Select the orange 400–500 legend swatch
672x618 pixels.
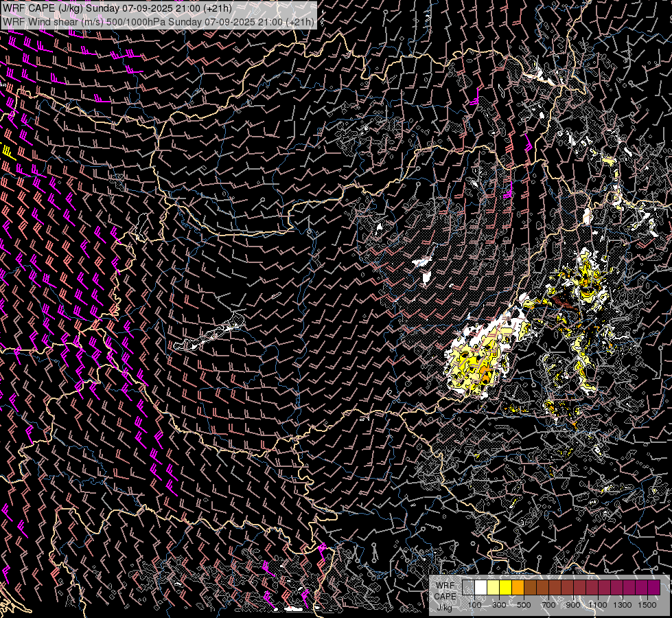pos(518,588)
